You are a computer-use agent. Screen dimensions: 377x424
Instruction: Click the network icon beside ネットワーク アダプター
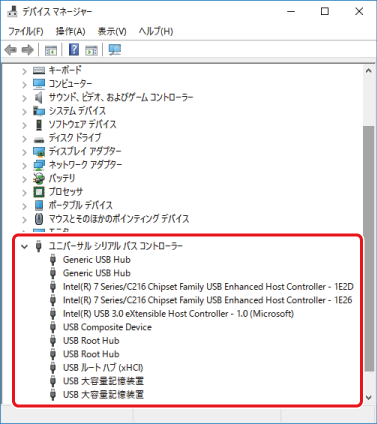pyautogui.click(x=39, y=165)
